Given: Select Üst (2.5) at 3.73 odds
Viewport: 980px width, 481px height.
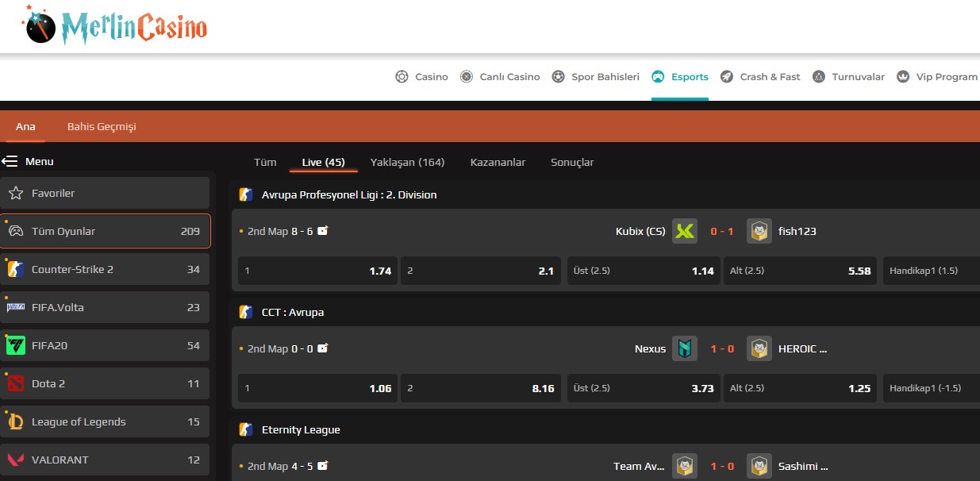Looking at the screenshot, I should pos(644,389).
